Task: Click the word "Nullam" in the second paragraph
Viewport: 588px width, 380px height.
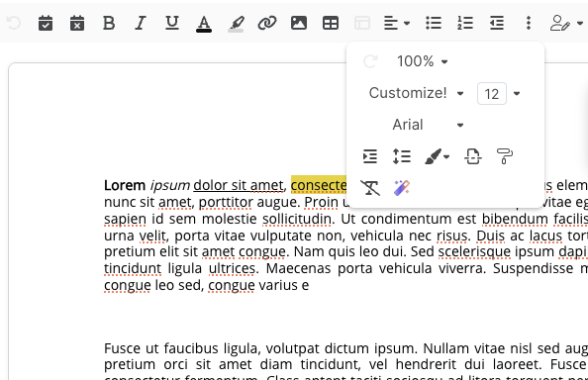Action: [446, 348]
